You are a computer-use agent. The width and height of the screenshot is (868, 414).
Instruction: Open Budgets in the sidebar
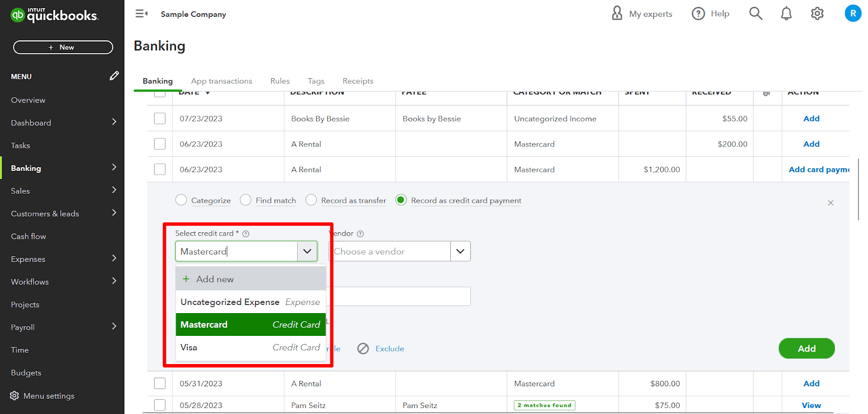[26, 373]
